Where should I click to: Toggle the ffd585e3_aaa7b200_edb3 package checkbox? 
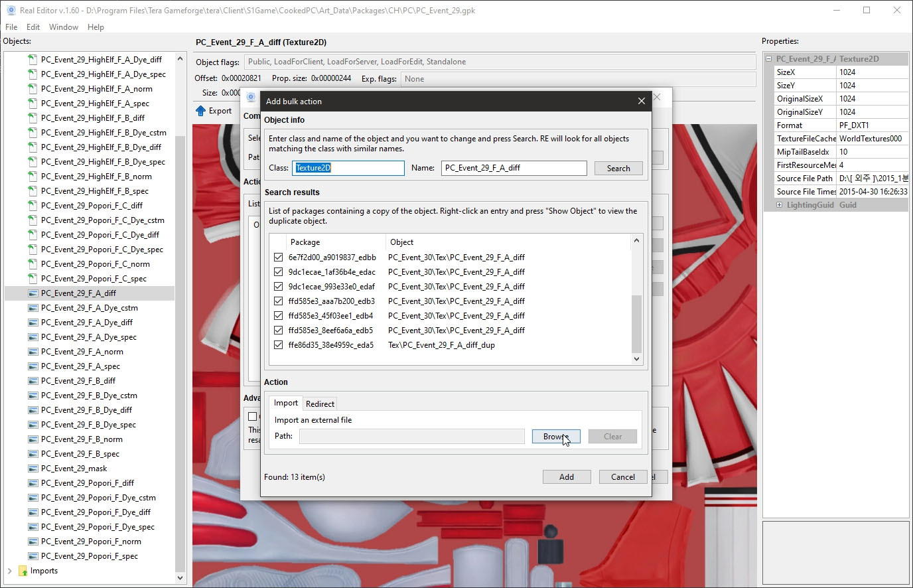tap(278, 301)
